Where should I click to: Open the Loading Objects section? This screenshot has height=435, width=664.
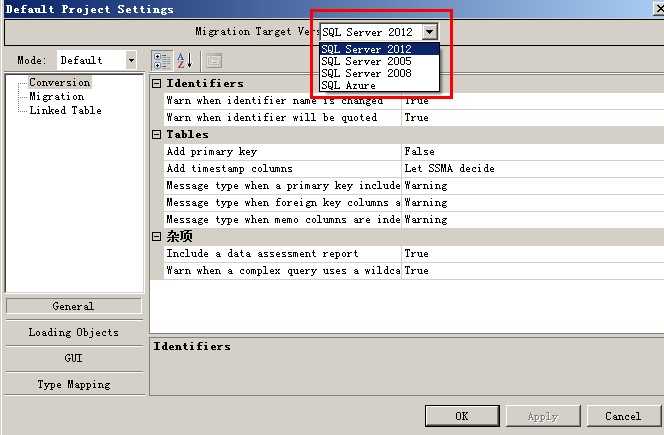point(74,332)
